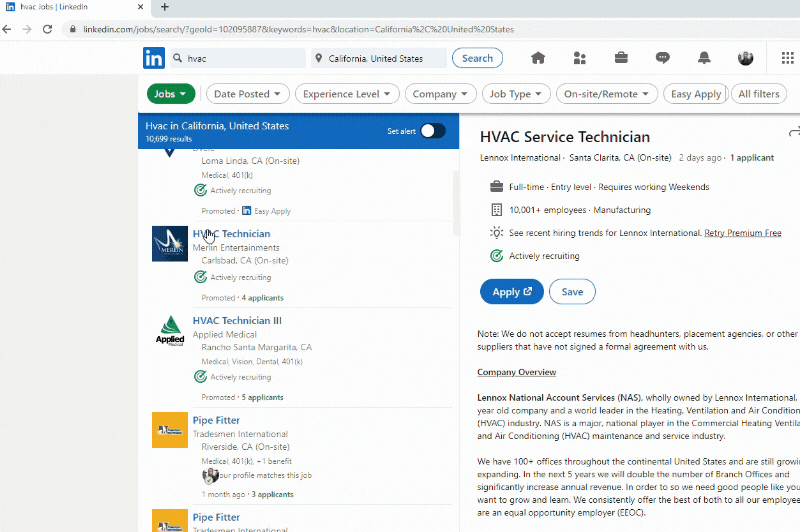Click the briefcase icon beside Full-time
This screenshot has height=532, width=800.
point(496,187)
